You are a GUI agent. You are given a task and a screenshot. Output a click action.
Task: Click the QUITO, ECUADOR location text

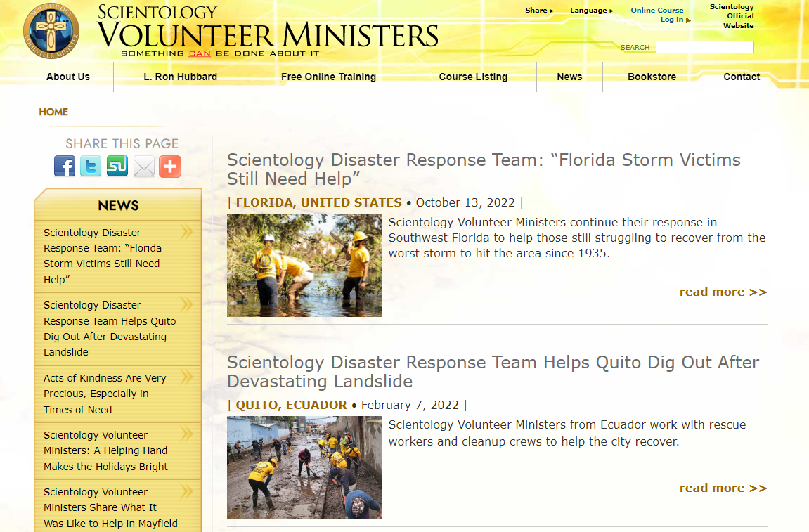click(292, 405)
